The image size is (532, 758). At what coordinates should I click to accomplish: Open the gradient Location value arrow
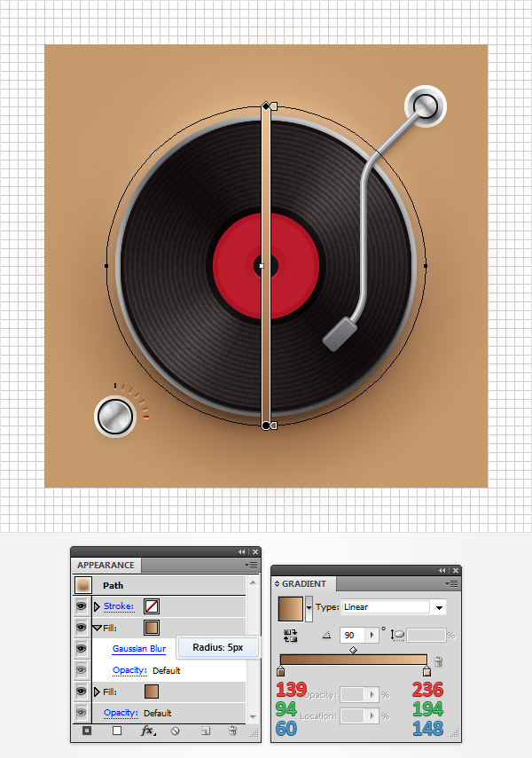tap(372, 715)
